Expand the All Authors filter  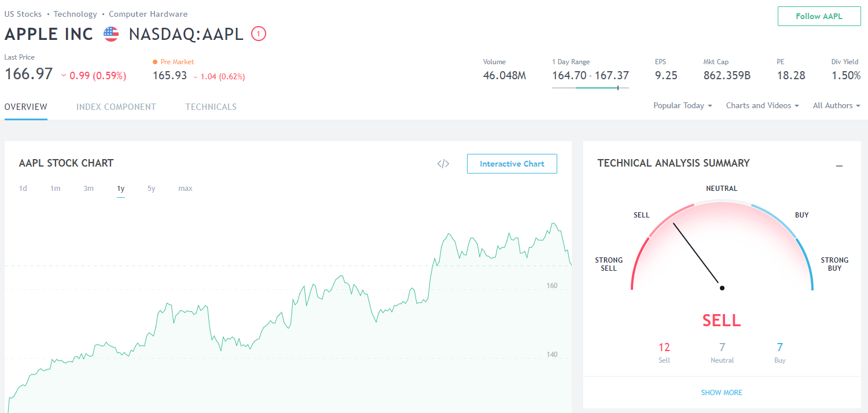837,106
